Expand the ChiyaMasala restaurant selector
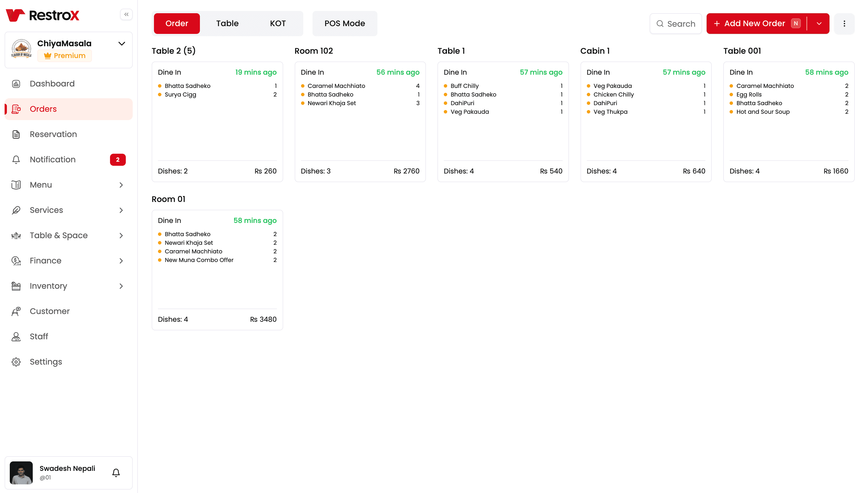Image resolution: width=868 pixels, height=493 pixels. point(121,43)
